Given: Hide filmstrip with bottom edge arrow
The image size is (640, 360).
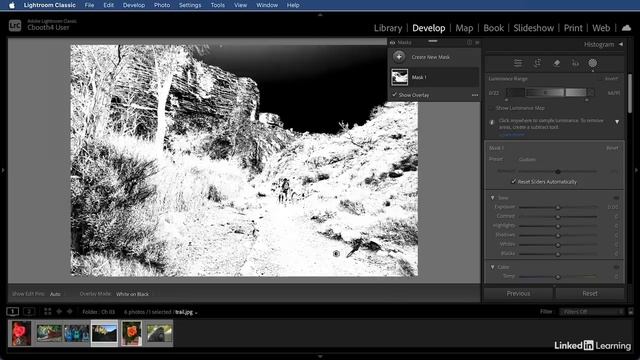Looking at the screenshot, I should click(320, 356).
